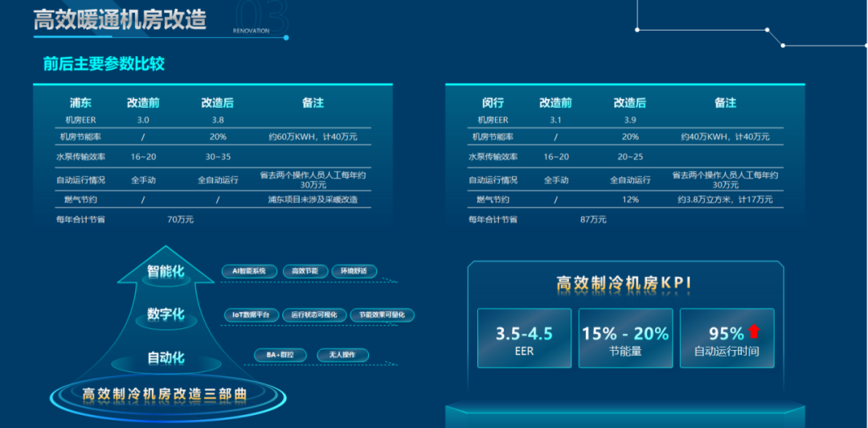868x428 pixels.
Task: Select the 高效制冷机房KPI heading
Action: click(624, 283)
